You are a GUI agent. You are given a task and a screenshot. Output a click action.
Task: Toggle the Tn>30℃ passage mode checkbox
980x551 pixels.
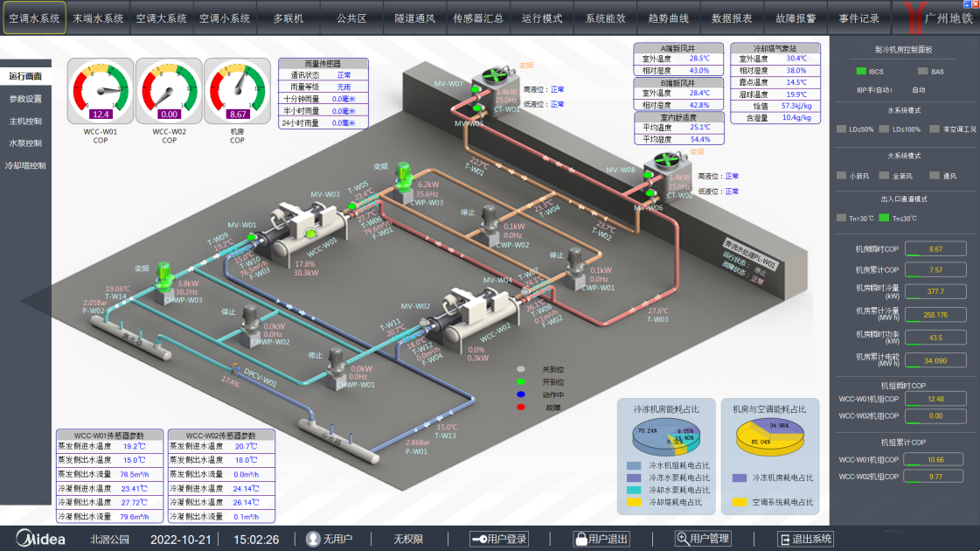pos(841,218)
